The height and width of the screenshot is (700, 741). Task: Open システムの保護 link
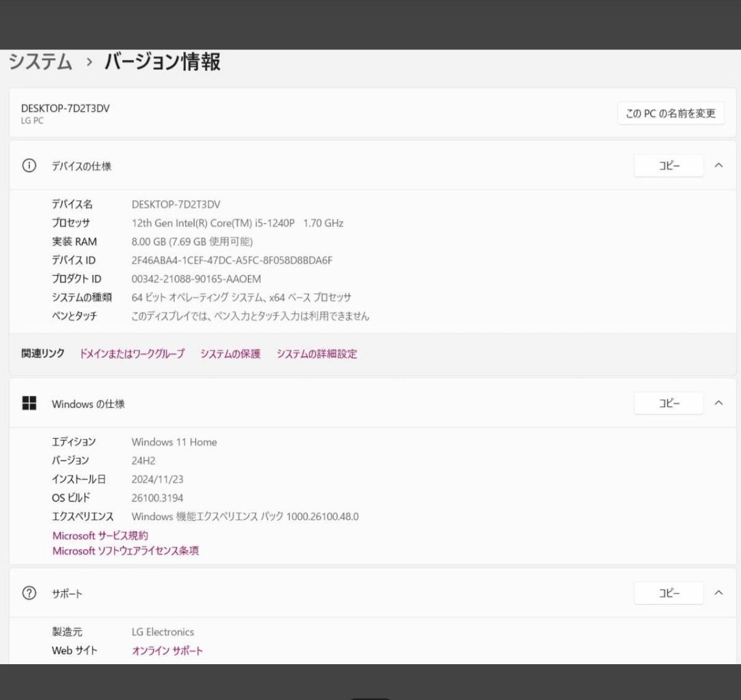click(x=230, y=354)
